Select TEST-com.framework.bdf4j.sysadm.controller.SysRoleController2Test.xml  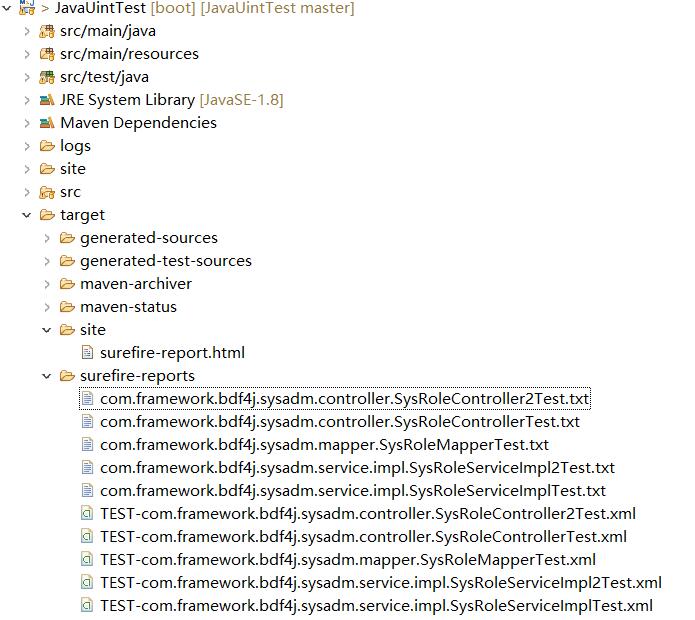pos(368,514)
